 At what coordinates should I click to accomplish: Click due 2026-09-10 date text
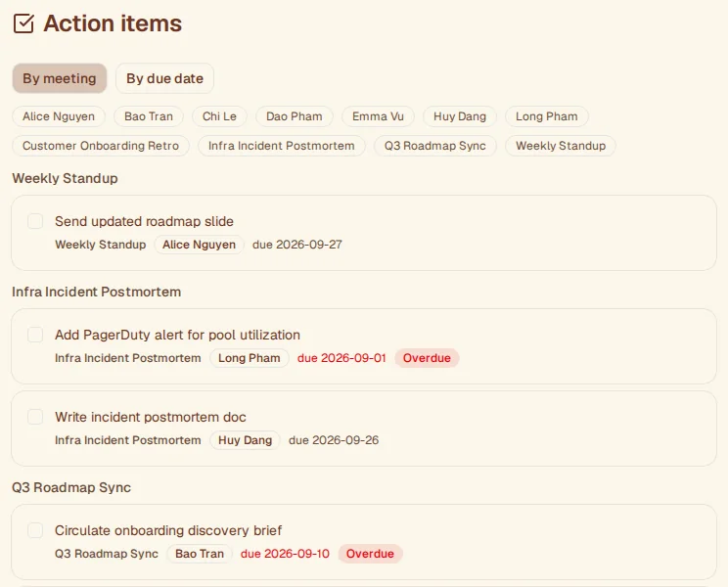[285, 554]
